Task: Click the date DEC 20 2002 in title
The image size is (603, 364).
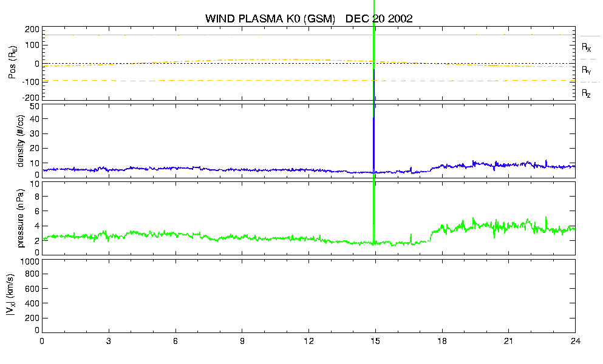Action: point(379,19)
